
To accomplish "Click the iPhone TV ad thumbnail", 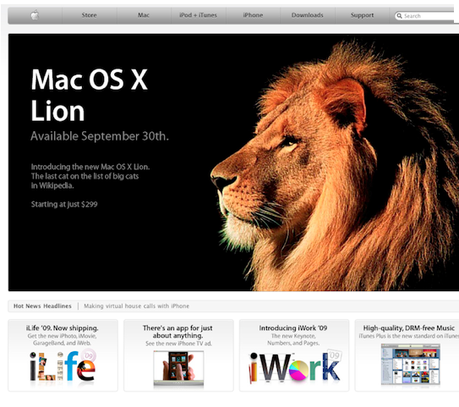I will (x=179, y=369).
